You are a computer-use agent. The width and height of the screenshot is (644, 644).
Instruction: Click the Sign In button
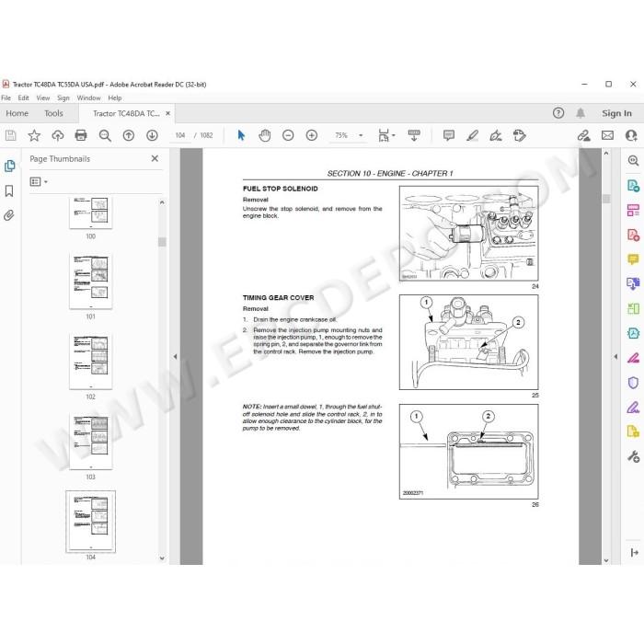click(x=616, y=113)
